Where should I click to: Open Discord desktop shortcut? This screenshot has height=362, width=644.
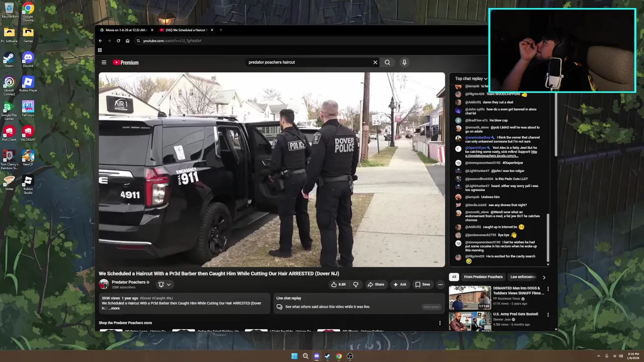[x=28, y=60]
